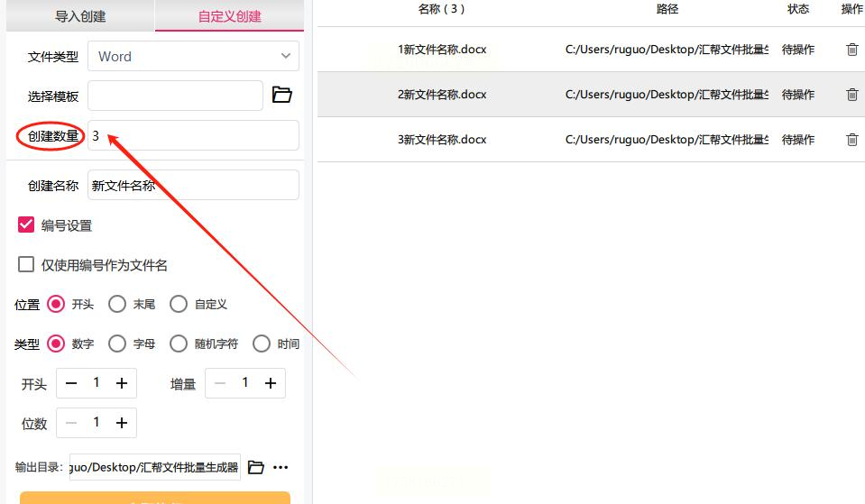Click the 创建数量 input field
The height and width of the screenshot is (504, 865).
click(193, 135)
